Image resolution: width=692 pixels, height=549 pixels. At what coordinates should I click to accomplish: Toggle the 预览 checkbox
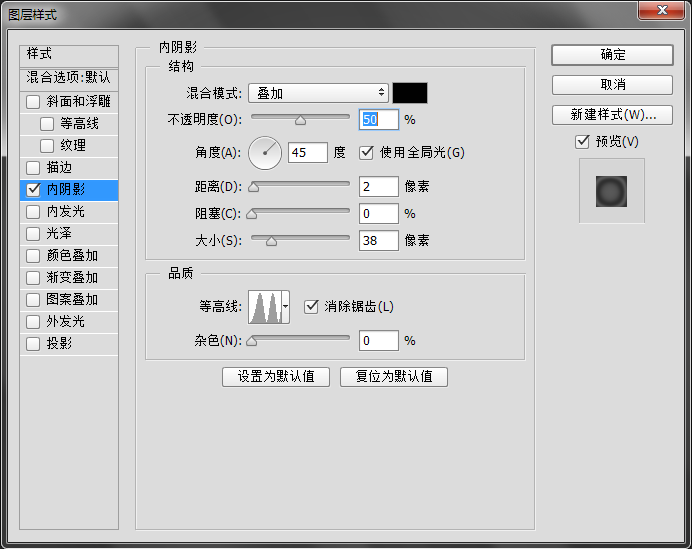click(x=582, y=142)
